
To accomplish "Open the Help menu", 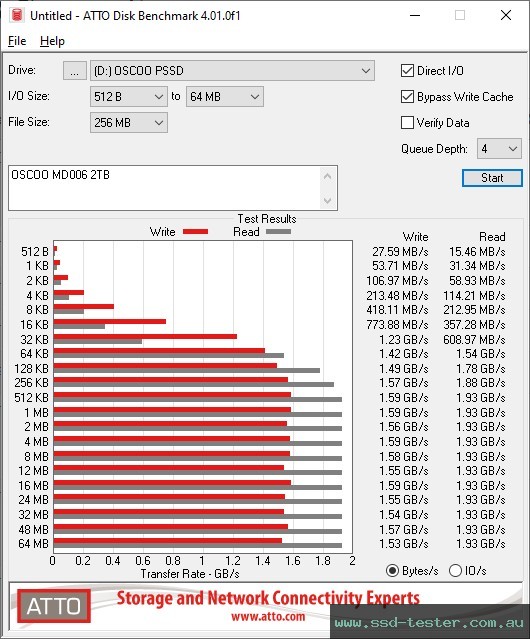I will point(52,41).
